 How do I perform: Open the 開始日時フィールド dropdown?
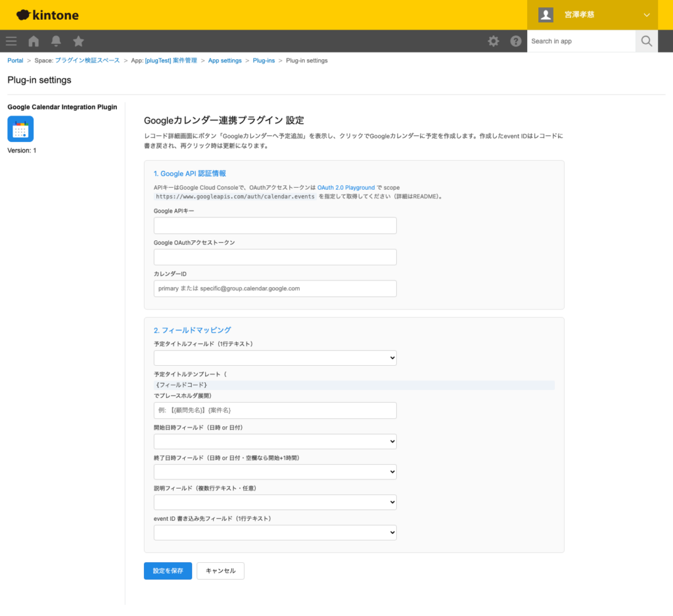pos(275,441)
